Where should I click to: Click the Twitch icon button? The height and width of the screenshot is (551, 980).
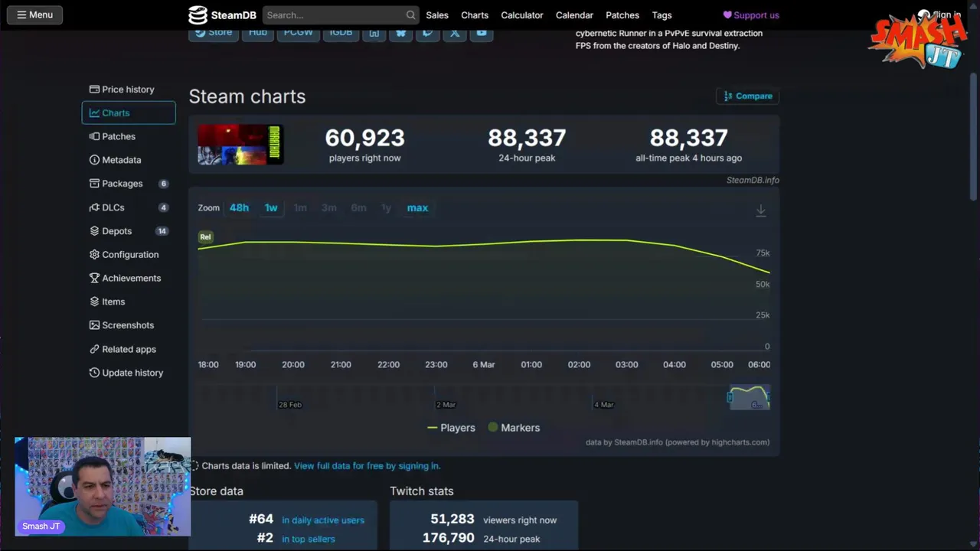428,34
